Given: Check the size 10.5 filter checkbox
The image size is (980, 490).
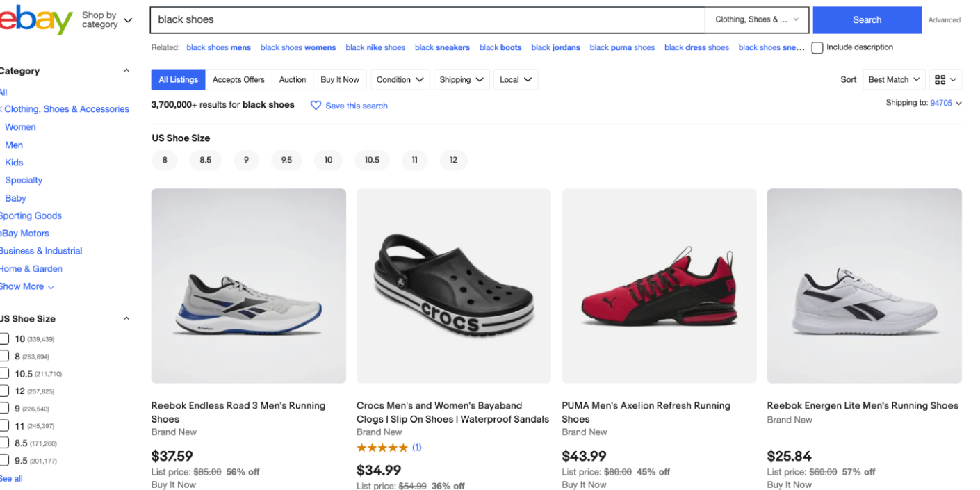Looking at the screenshot, I should tap(4, 374).
